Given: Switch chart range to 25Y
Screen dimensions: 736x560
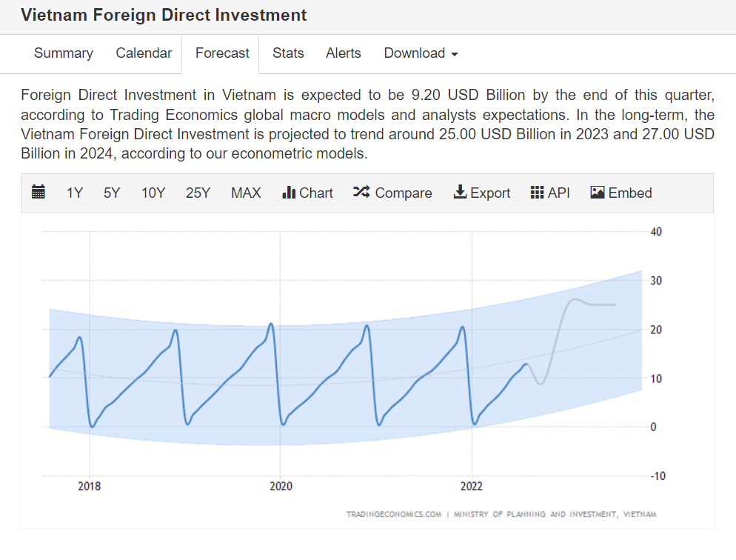Looking at the screenshot, I should 198,193.
